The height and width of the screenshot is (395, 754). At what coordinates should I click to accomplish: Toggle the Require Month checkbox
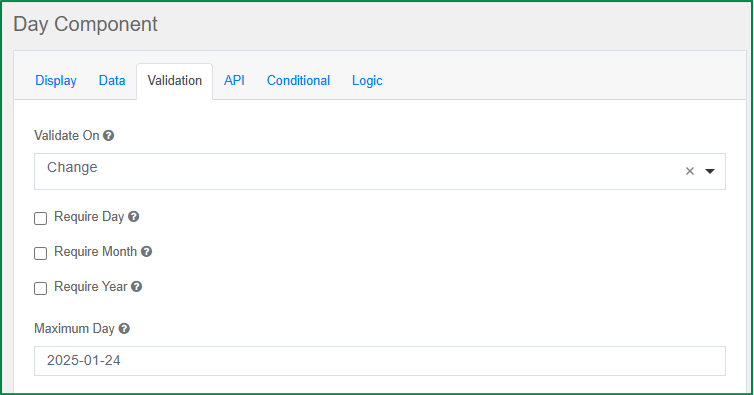point(40,254)
